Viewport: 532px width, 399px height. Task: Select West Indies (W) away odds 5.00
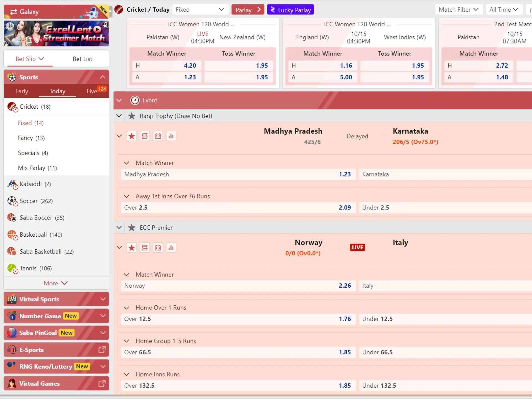pos(323,77)
